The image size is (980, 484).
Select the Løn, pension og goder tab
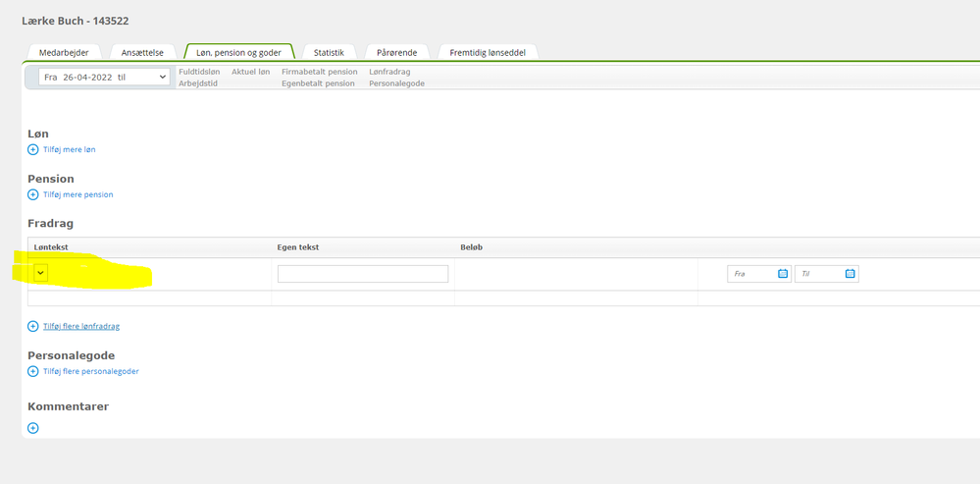click(x=238, y=53)
